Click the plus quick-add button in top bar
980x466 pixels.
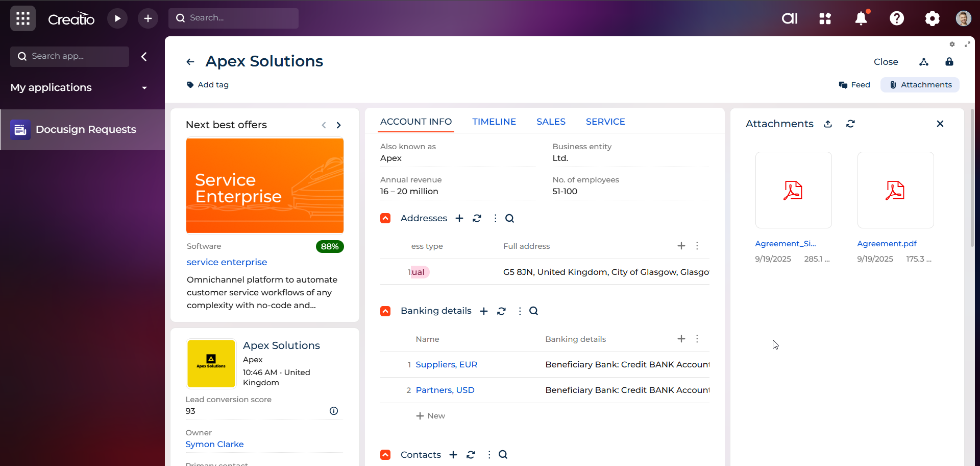[148, 18]
